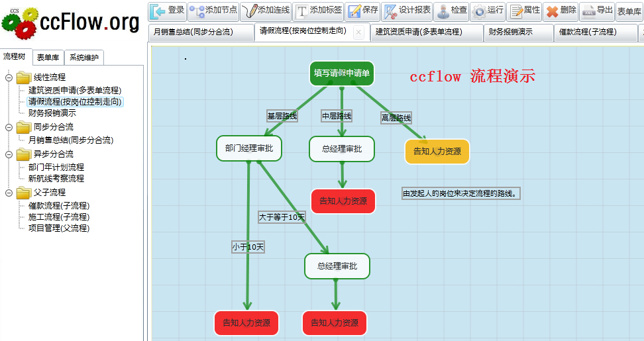Click the 高层路线 line label
Image resolution: width=644 pixels, height=341 pixels.
[396, 118]
